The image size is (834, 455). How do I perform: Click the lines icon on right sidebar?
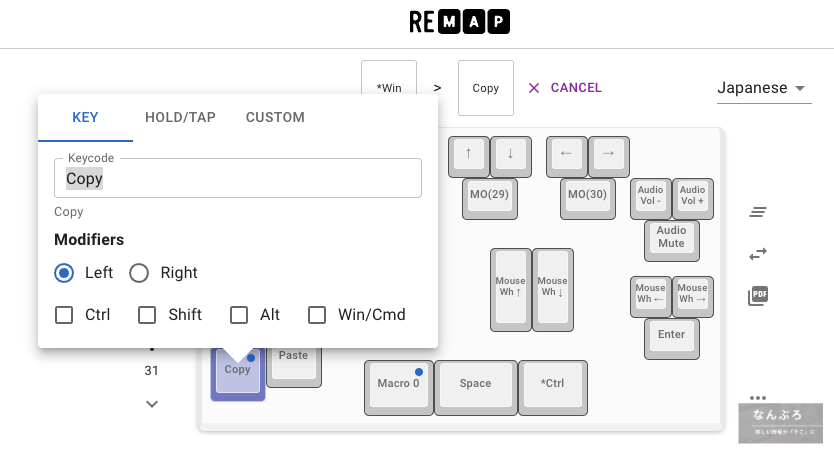pyautogui.click(x=758, y=212)
